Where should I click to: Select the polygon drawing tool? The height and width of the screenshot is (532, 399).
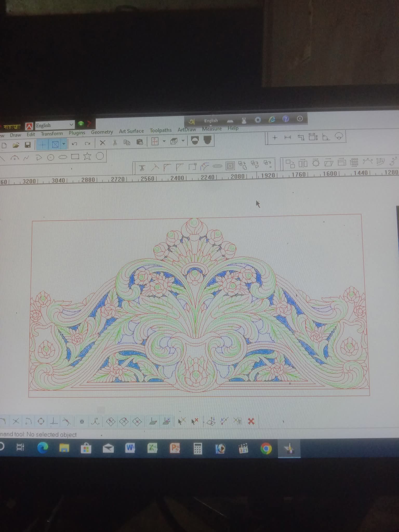coord(100,156)
